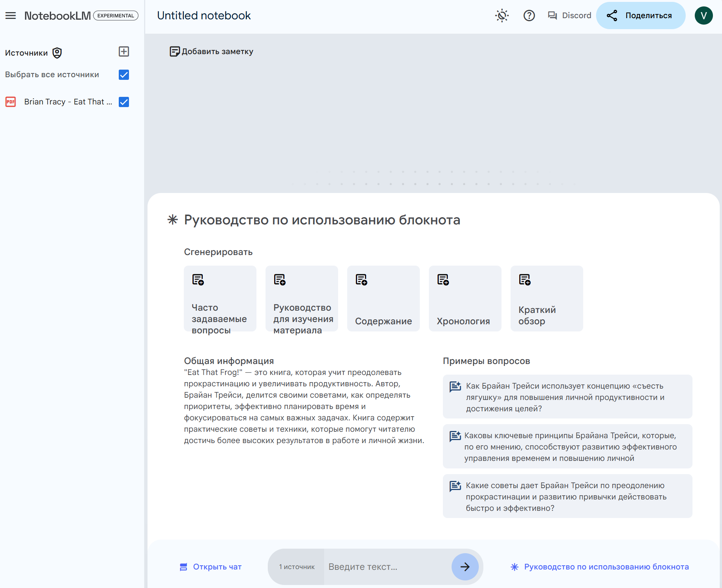Generate Содержание note

coord(384,299)
